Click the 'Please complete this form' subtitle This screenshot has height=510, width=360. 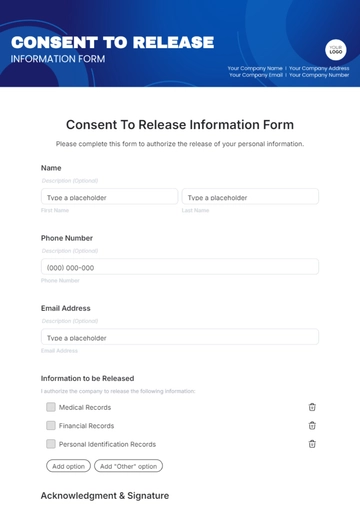[x=180, y=144]
